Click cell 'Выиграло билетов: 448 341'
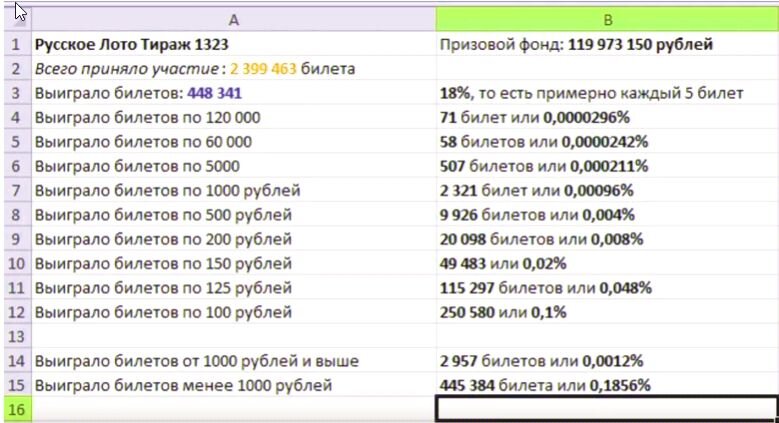 [x=234, y=93]
